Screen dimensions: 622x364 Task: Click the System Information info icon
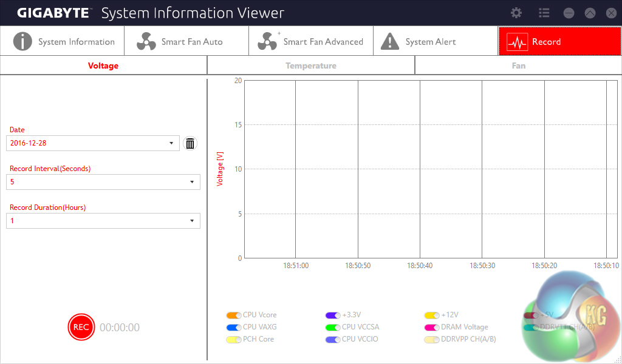coord(22,41)
